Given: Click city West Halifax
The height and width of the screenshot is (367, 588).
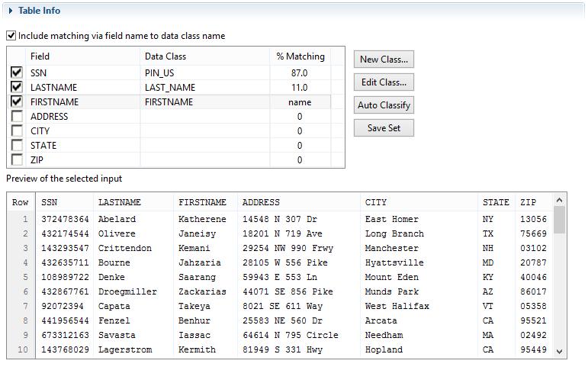Looking at the screenshot, I should (x=397, y=306).
